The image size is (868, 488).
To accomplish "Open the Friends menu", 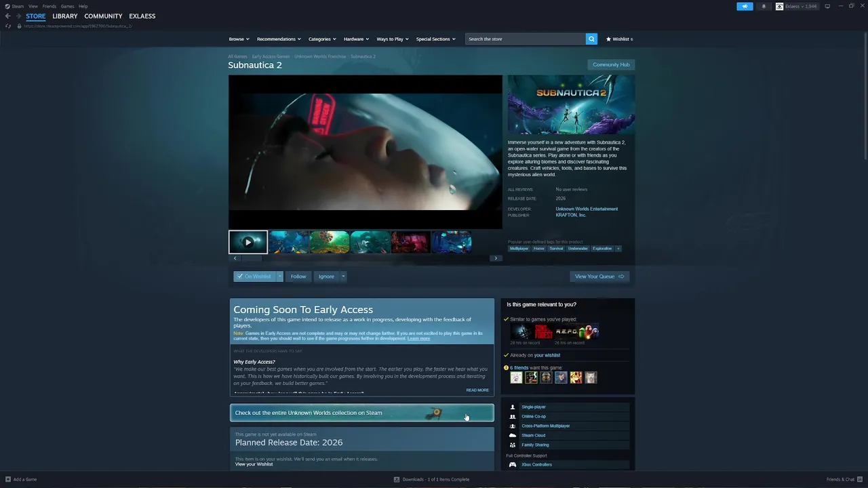I will (x=50, y=6).
